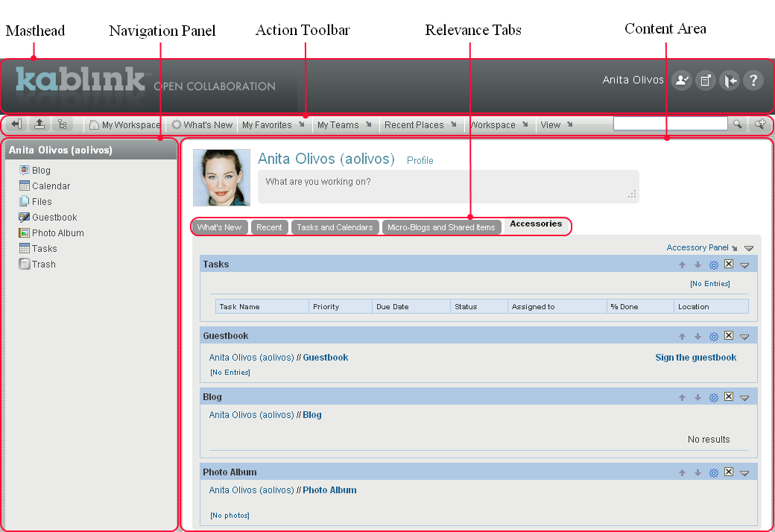The width and height of the screenshot is (775, 532).
Task: Move the Tasks accessory up
Action: (682, 265)
